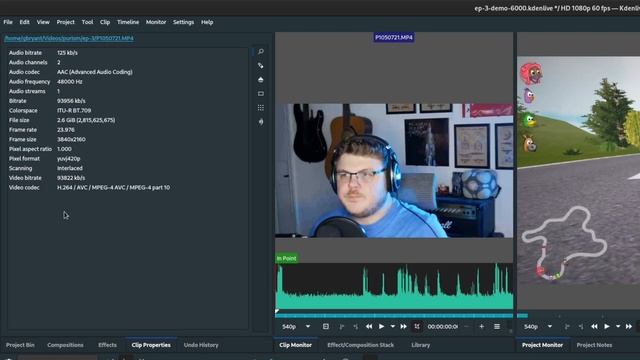Screen dimensions: 640x360
Task: Select the Clip Monitor tab
Action: 296,345
